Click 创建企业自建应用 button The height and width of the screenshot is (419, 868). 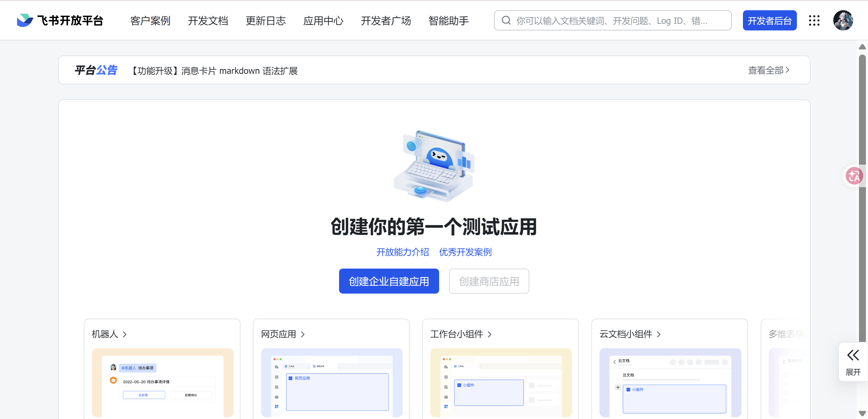point(388,281)
